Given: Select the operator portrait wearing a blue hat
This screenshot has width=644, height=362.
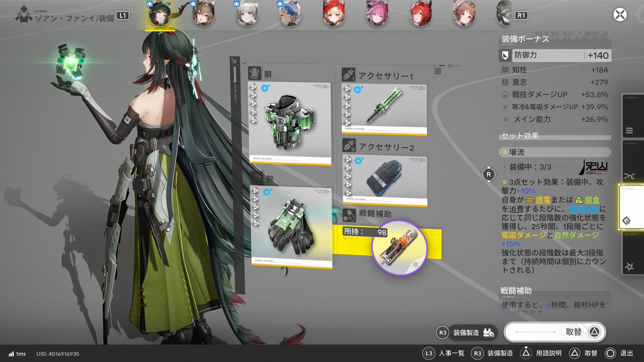Looking at the screenshot, I should click(x=290, y=14).
